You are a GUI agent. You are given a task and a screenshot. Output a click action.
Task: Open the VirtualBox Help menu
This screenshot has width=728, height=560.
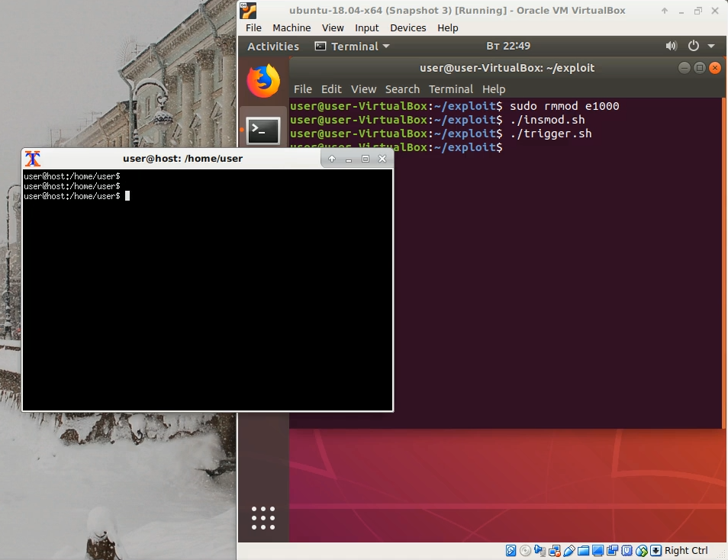pyautogui.click(x=448, y=28)
